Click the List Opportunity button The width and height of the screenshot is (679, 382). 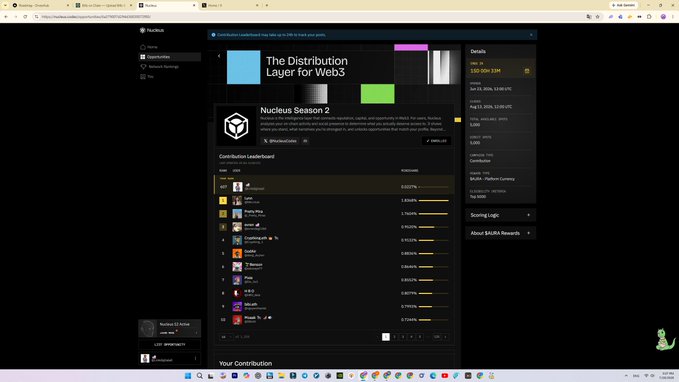coord(169,344)
